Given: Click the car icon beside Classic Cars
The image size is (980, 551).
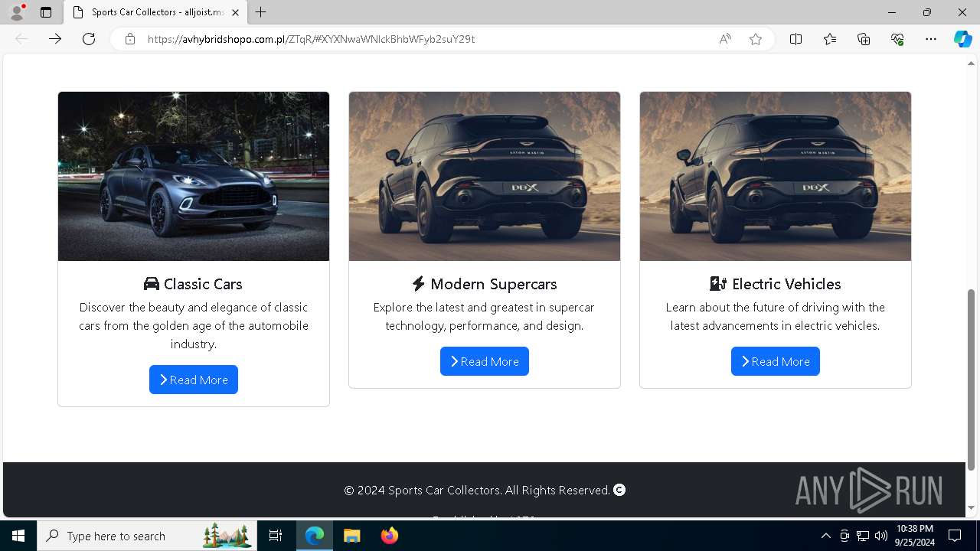Looking at the screenshot, I should pyautogui.click(x=152, y=284).
